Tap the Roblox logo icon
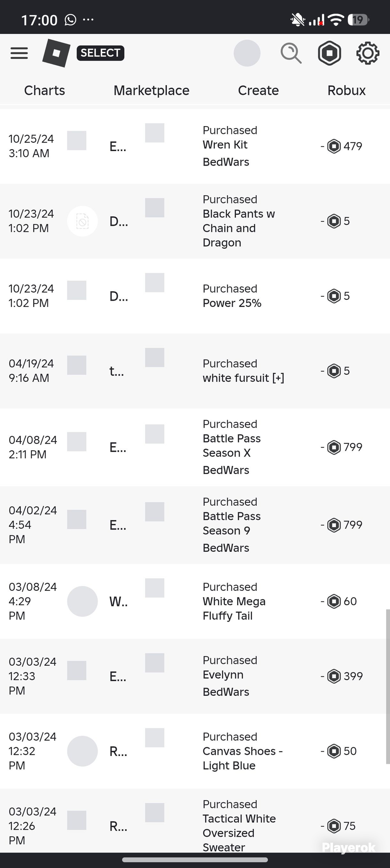This screenshot has width=390, height=868. coord(56,53)
